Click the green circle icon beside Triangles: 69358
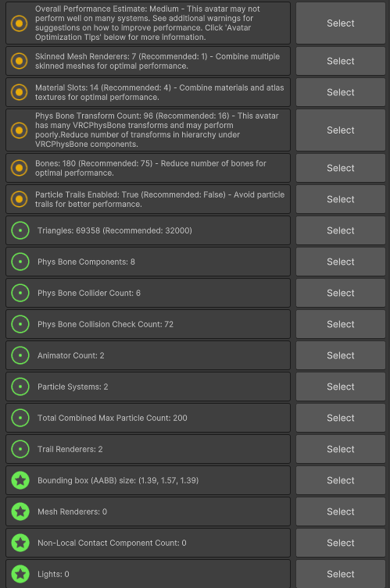This screenshot has height=588, width=390. [20, 230]
